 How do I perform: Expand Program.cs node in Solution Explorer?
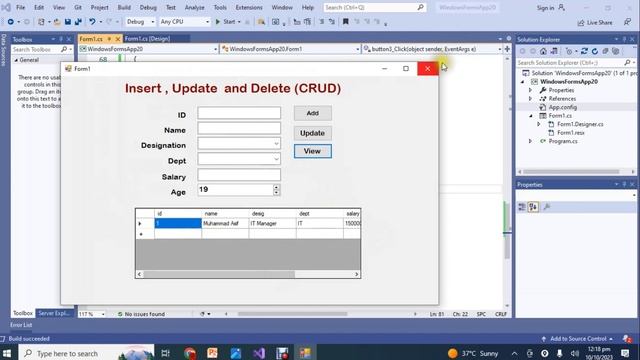531,141
